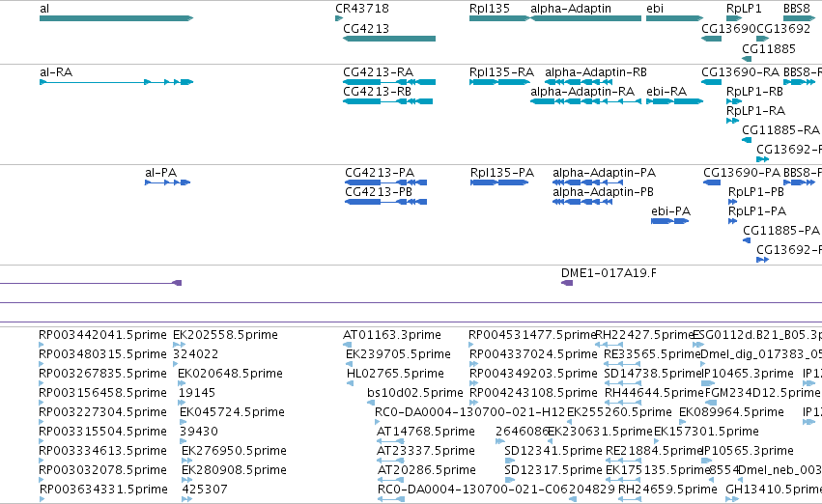
Task: Click the CG13690-RA transcript label
Action: point(741,71)
